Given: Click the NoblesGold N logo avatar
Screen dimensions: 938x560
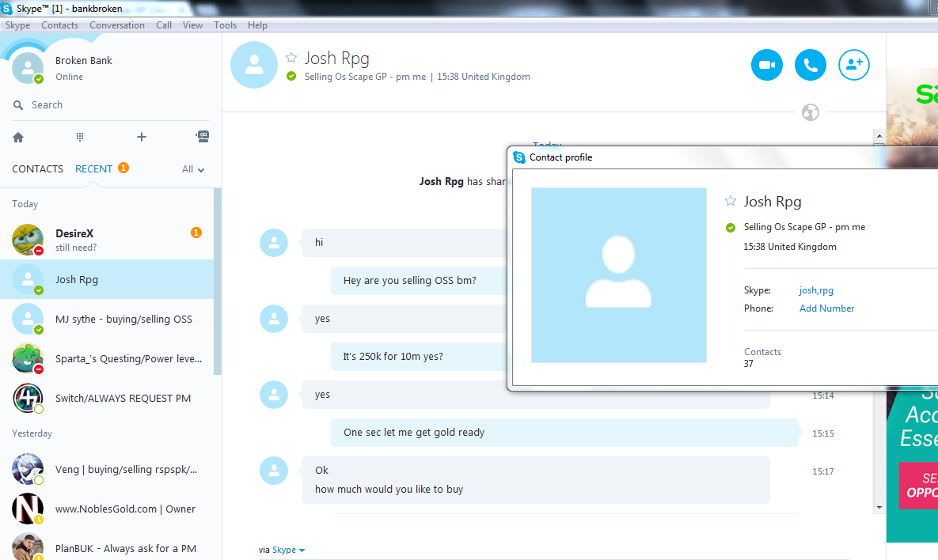Looking at the screenshot, I should pos(28,509).
